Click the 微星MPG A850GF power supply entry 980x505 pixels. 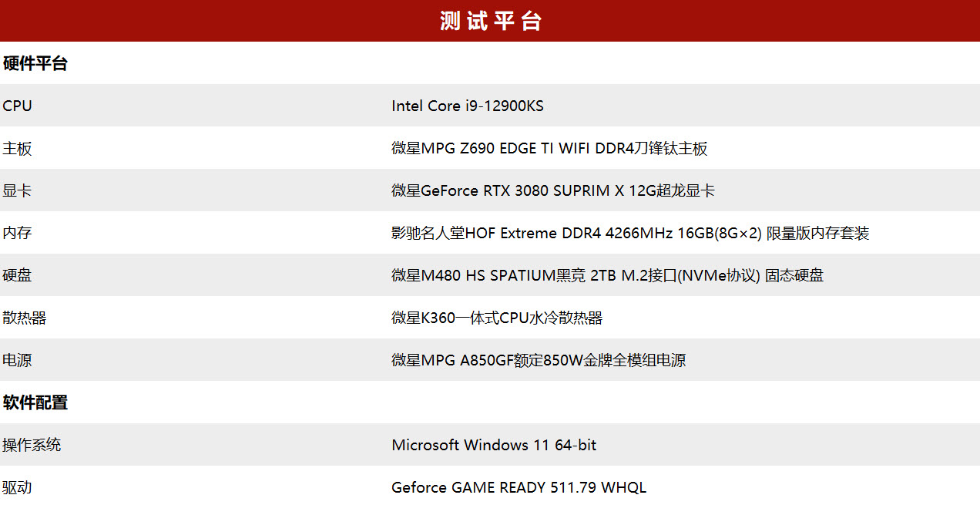[538, 360]
